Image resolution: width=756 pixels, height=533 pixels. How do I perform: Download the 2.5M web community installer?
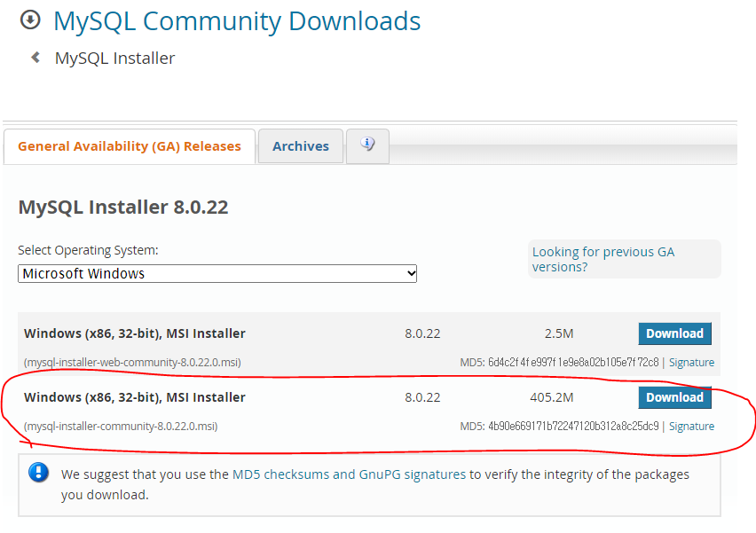point(674,333)
